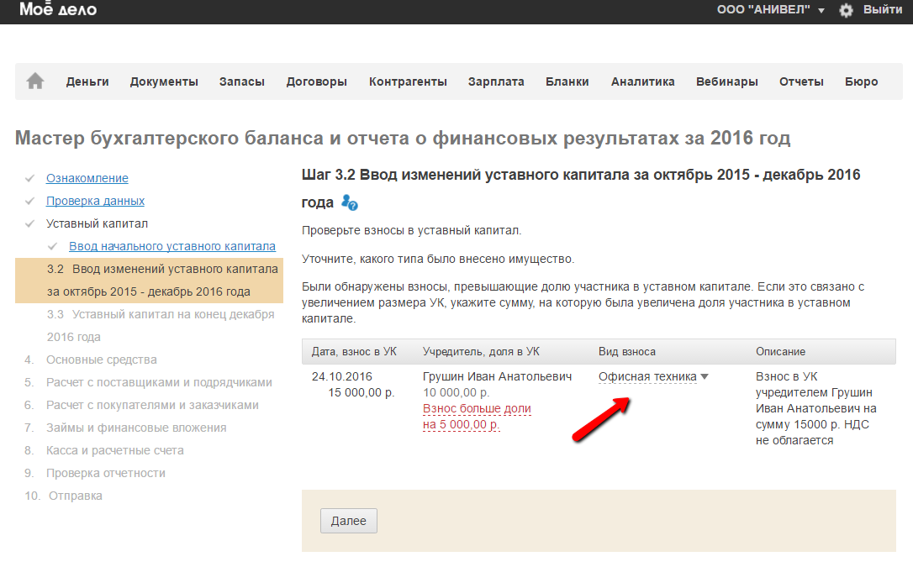Open the Бюро menu
The height and width of the screenshot is (588, 913).
[861, 81]
